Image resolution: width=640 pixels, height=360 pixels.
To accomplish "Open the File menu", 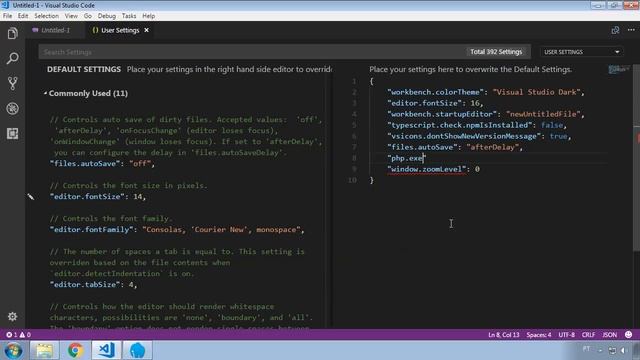I will point(7,16).
